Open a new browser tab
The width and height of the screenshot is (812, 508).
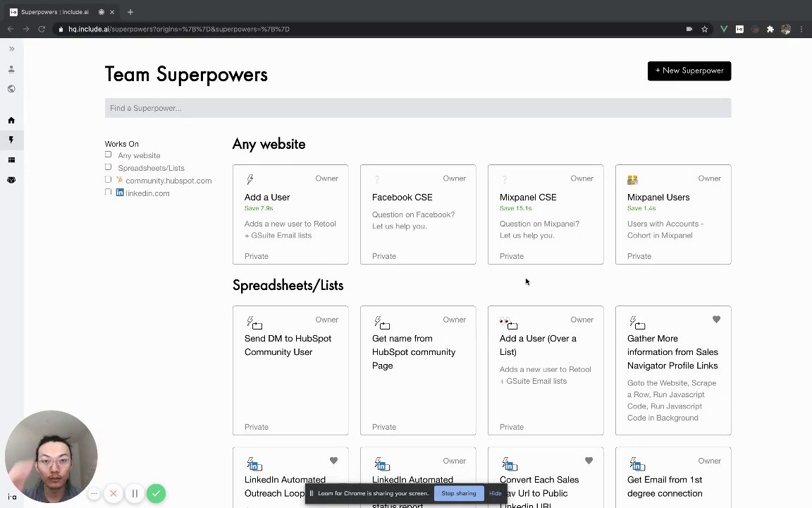tap(130, 12)
